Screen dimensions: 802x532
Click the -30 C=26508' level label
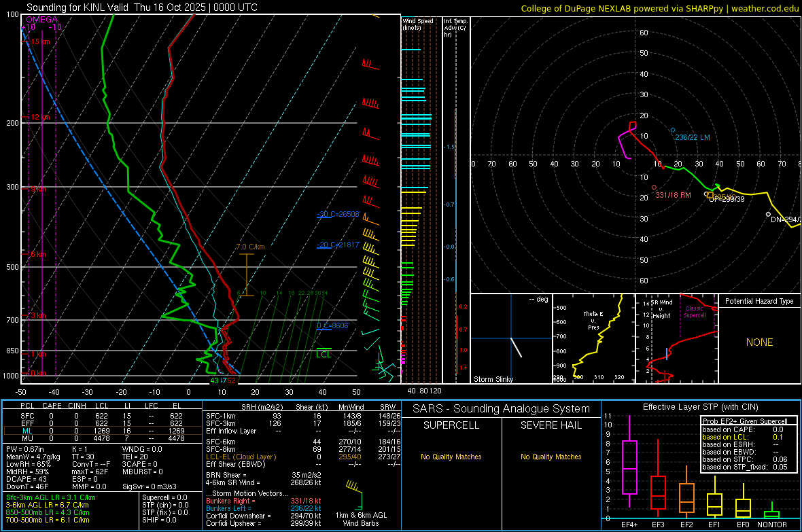[x=338, y=214]
